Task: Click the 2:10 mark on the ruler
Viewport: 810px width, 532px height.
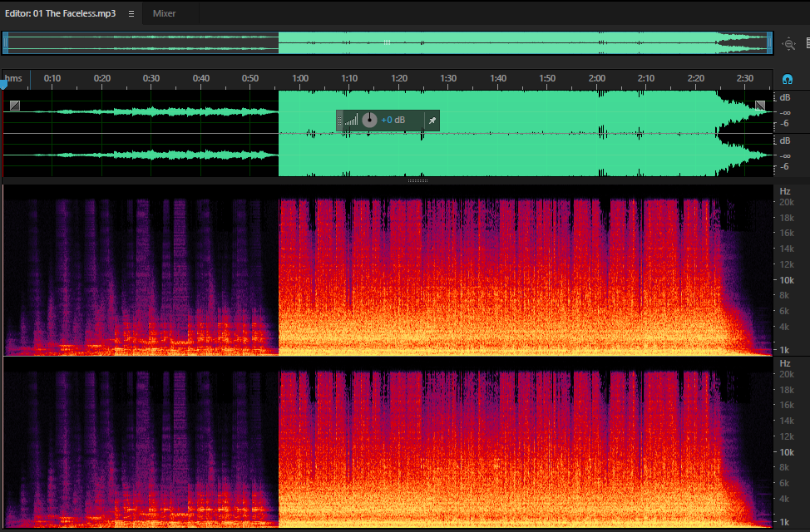Action: [x=645, y=78]
